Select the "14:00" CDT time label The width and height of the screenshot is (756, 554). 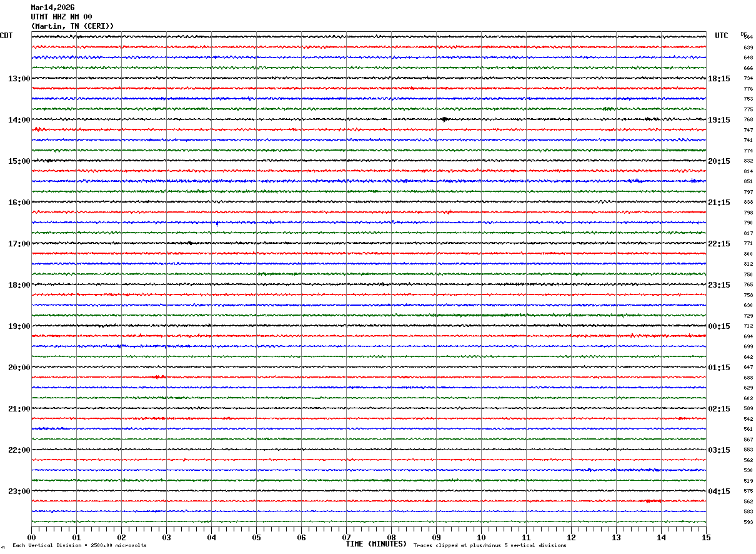[19, 120]
